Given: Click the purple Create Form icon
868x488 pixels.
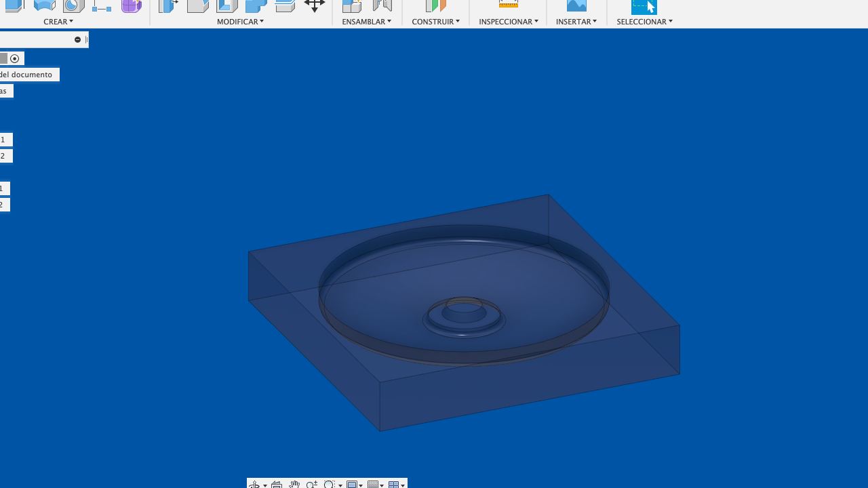Looking at the screenshot, I should click(131, 5).
